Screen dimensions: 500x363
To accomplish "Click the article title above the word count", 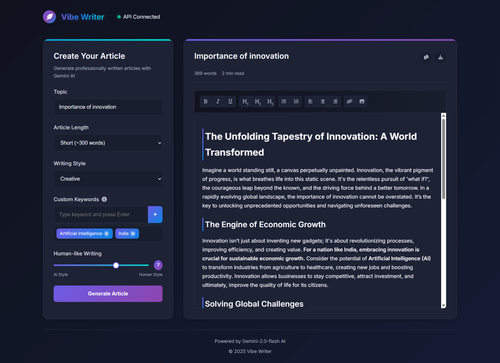I will pos(242,56).
